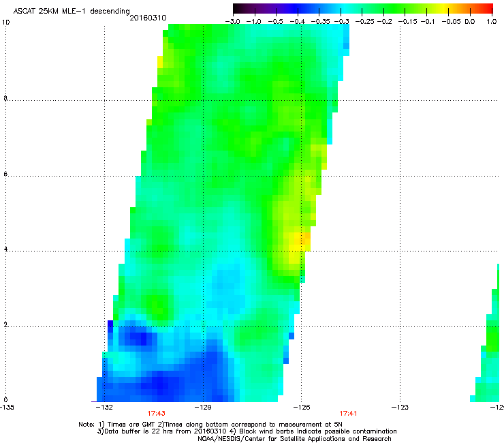Screen dimensions: 504x443
Task: Click the red time stamp 17:41
Action: [x=348, y=414]
